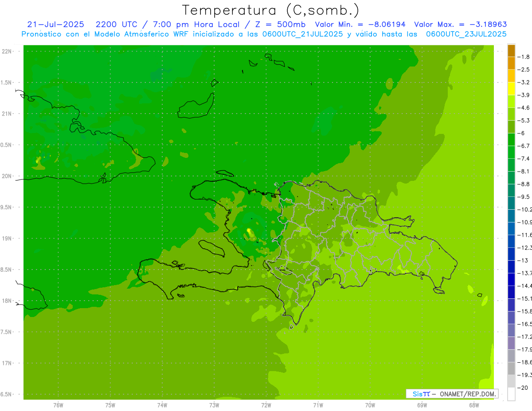Image resolution: width=532 pixels, height=411 pixels.
Task: Pick the blue swatch between -13 and -13.7
Action: 511,266
